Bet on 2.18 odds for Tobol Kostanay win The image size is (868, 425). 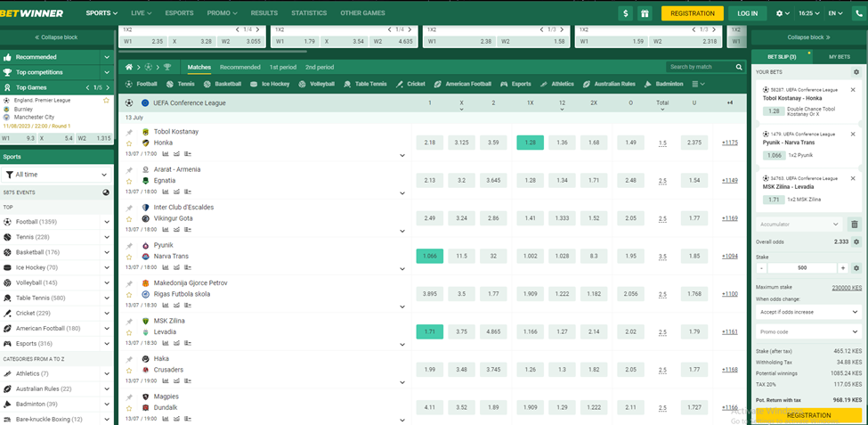click(x=430, y=143)
